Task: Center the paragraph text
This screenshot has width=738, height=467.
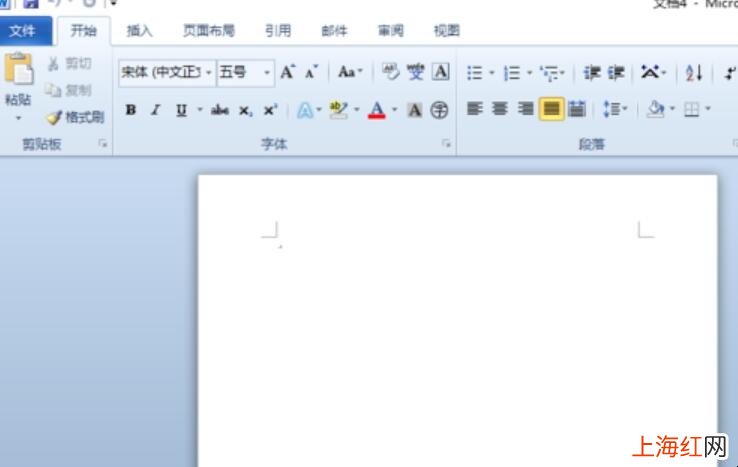Action: coord(499,109)
